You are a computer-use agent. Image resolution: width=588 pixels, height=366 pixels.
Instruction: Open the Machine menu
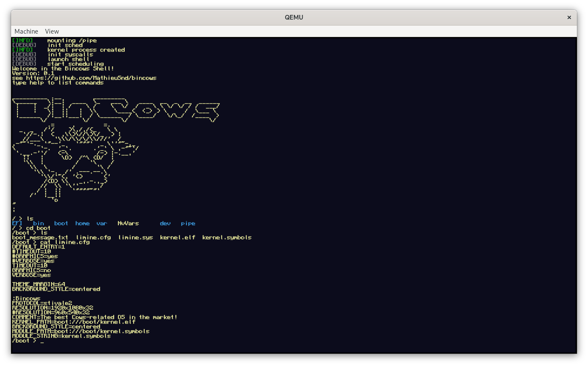click(26, 31)
